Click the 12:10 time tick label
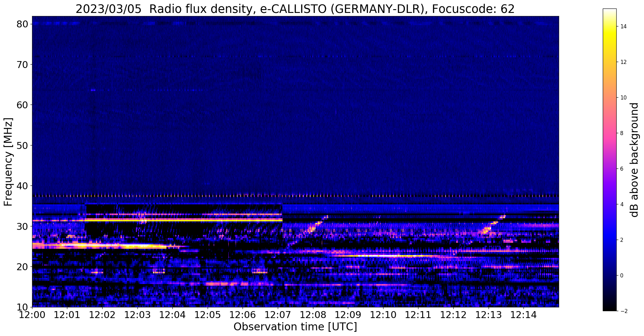Screen dimensions: 644x336 (383, 315)
